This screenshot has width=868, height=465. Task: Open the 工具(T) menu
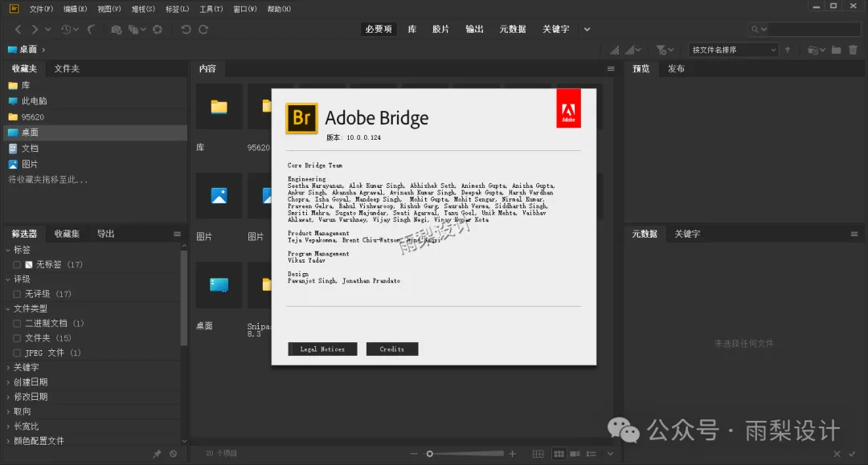click(x=211, y=9)
